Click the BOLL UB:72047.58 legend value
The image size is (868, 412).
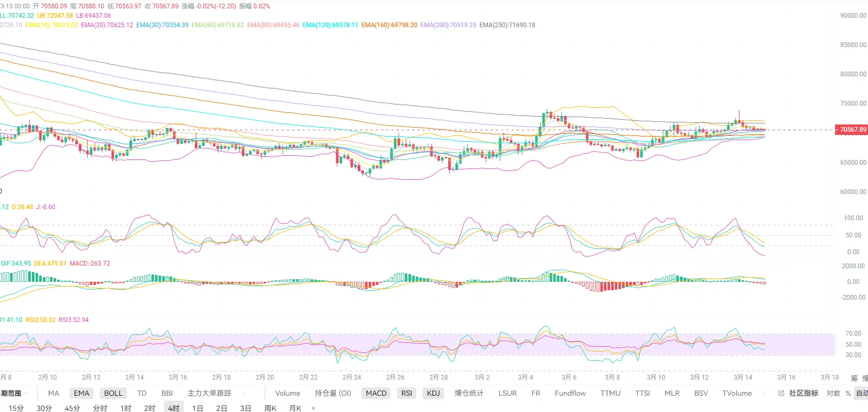55,16
